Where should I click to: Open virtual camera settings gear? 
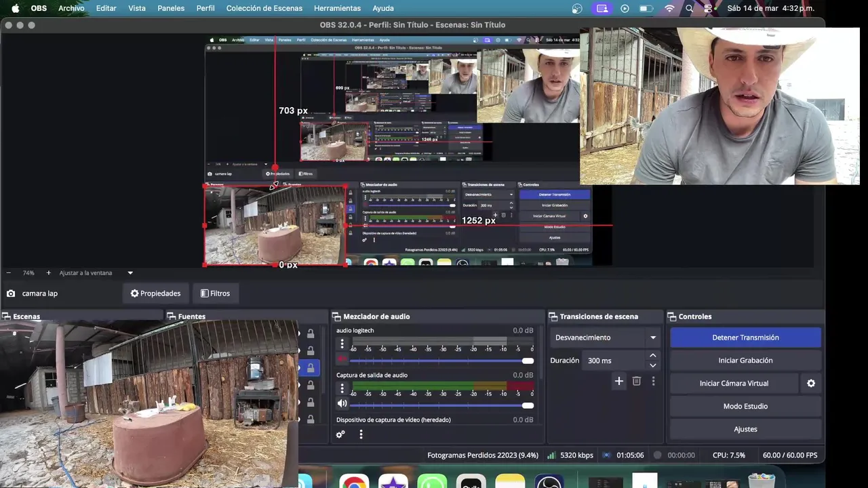click(810, 384)
